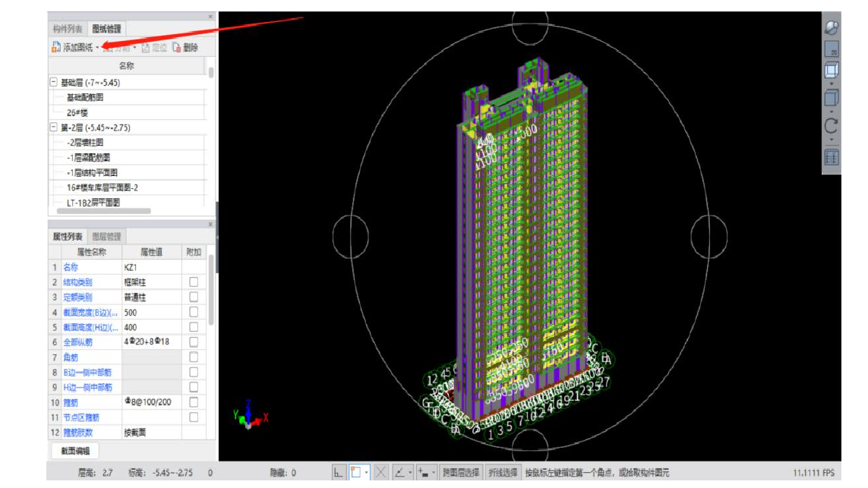Image resolution: width=868 pixels, height=488 pixels.
Task: Tick the 附加 checkbox for 箍筋
Action: [194, 402]
